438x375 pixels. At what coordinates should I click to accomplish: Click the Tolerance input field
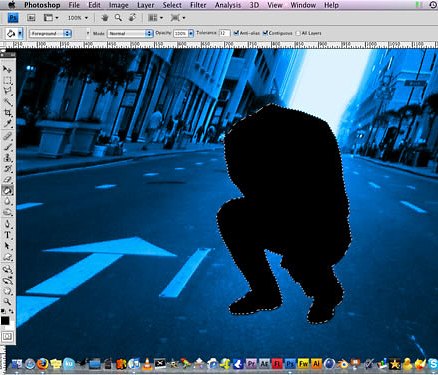(224, 33)
